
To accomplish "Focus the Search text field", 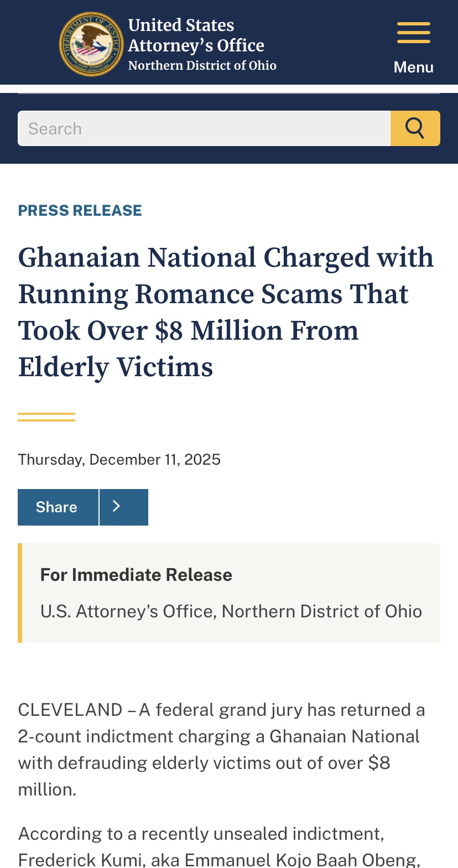I will click(x=204, y=128).
